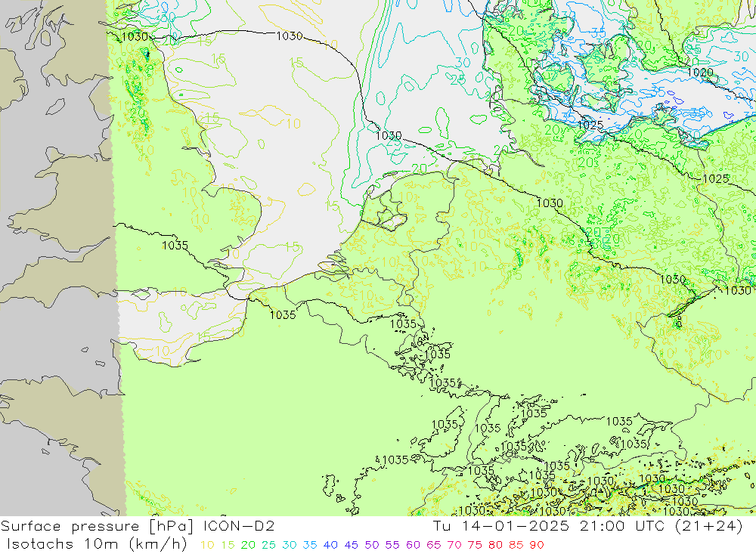Click the 55 value in the isotachs legend

pyautogui.click(x=392, y=545)
